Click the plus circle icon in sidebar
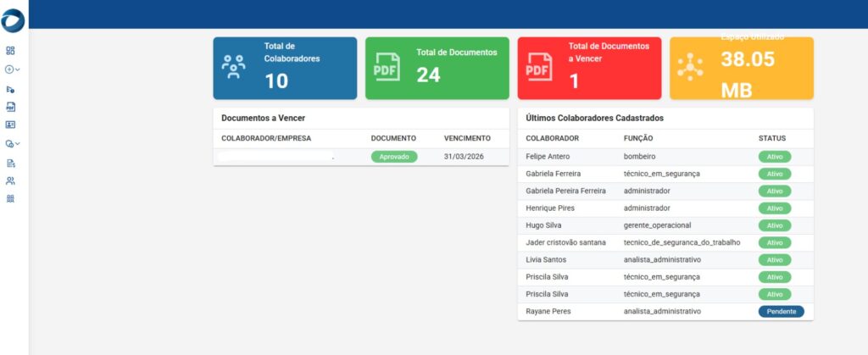Viewport: 868px width, 355px height. 9,69
